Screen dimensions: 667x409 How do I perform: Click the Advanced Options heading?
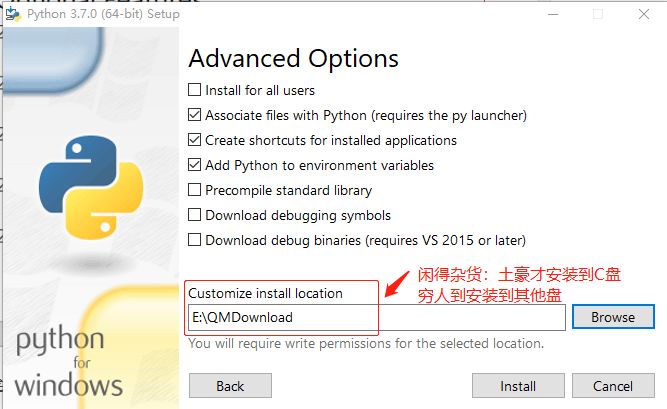(x=294, y=58)
